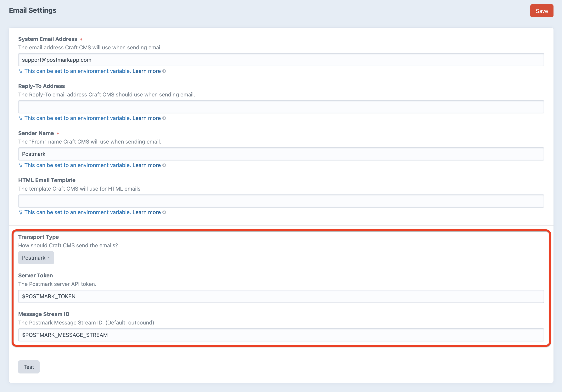Open Learn more under Sender Name
This screenshot has width=562, height=392.
[146, 165]
